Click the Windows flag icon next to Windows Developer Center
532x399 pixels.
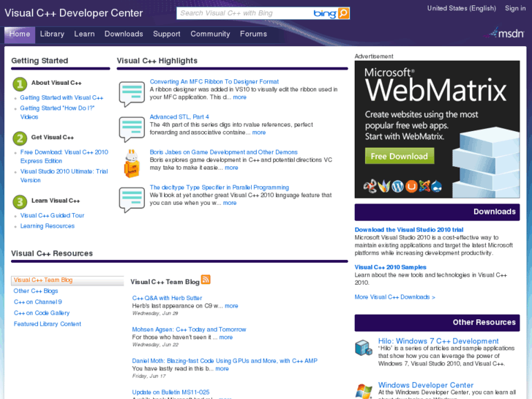click(364, 391)
